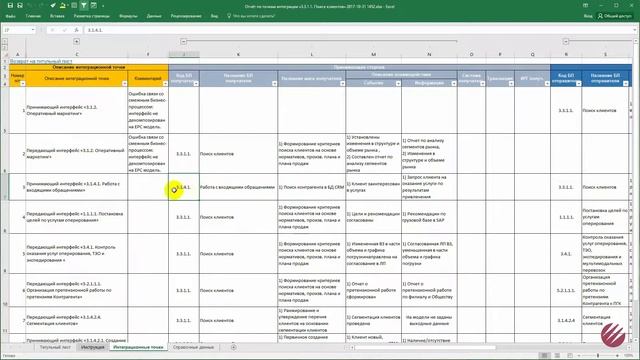640x360 pixels.
Task: Click the first Save icon in the quick access toolbar
Action: (10, 6)
